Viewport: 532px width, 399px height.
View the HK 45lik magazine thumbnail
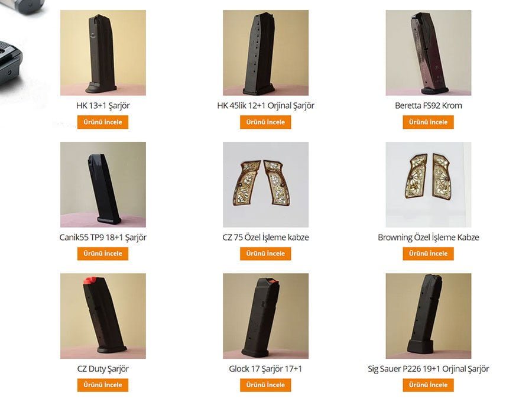point(265,53)
